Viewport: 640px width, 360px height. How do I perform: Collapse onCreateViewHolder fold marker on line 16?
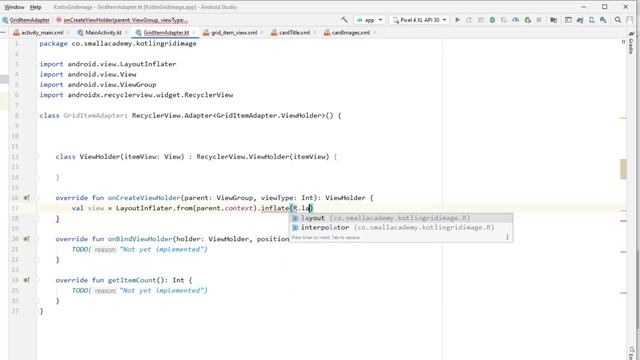coord(37,198)
